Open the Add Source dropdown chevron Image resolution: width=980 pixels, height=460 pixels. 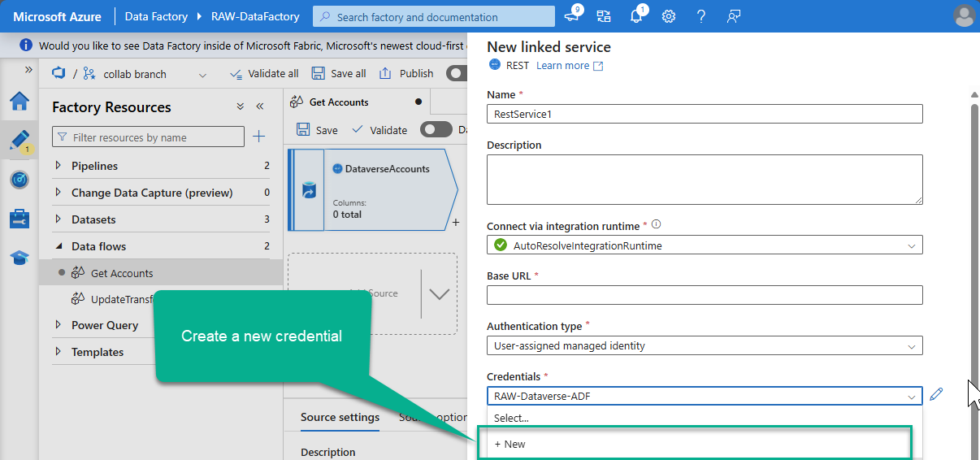[x=439, y=294]
